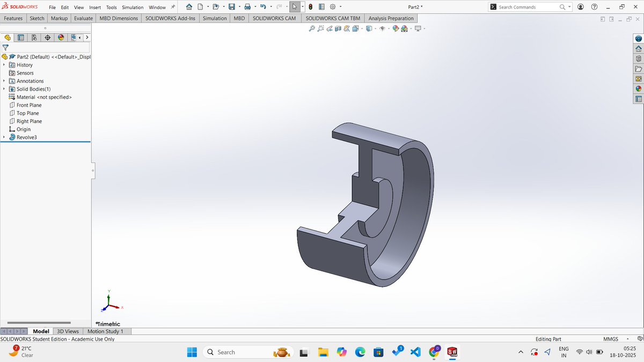Switch to the Sketch tab
Viewport: 644px width, 362px height.
[37, 18]
